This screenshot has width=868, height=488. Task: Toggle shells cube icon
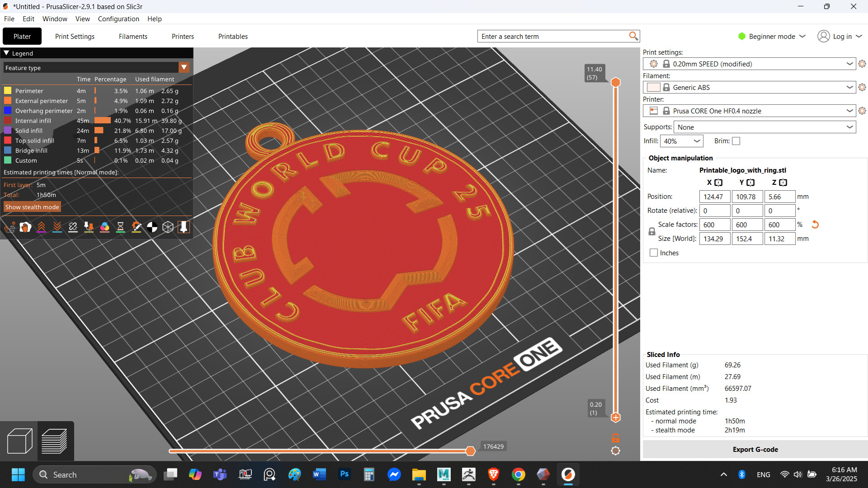[x=168, y=227]
